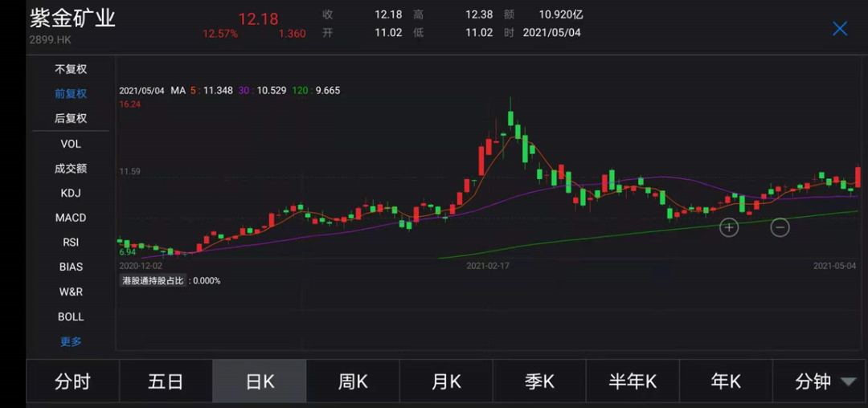The width and height of the screenshot is (868, 408).
Task: Zoom out chart with minus icon
Action: click(780, 226)
